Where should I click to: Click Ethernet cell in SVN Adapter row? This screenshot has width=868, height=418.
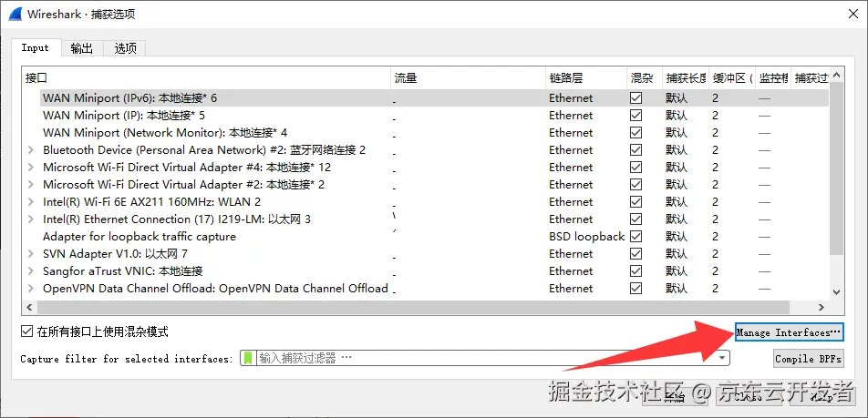click(571, 254)
